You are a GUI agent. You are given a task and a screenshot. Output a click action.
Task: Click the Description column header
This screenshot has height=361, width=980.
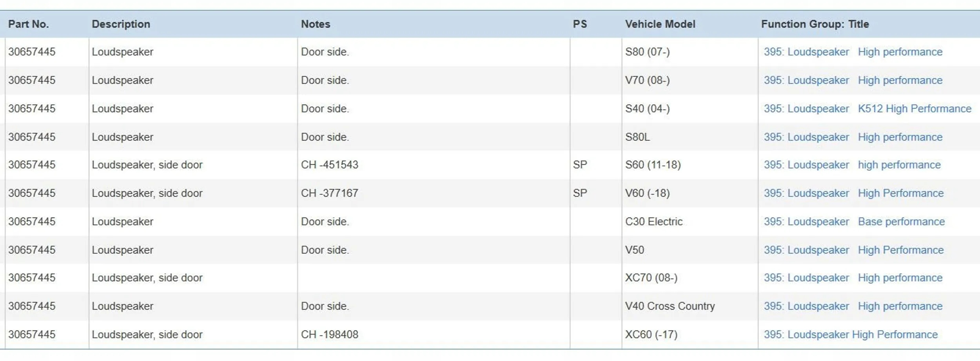pos(121,24)
